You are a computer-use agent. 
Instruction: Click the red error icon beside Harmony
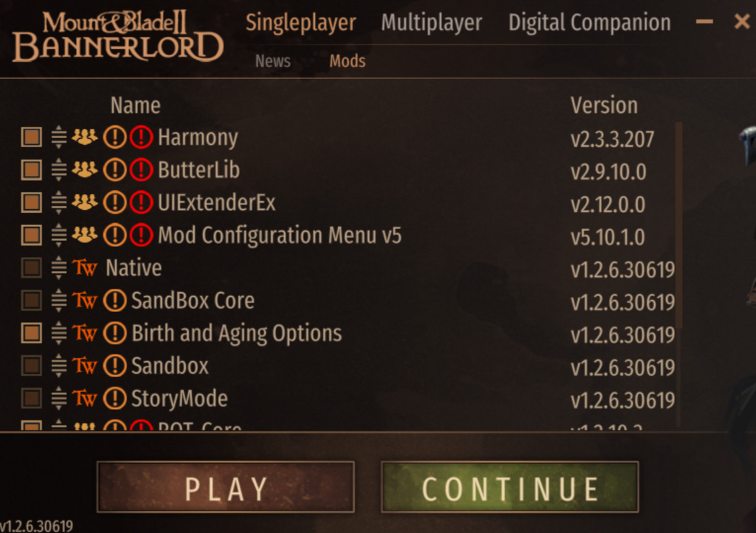tap(141, 138)
